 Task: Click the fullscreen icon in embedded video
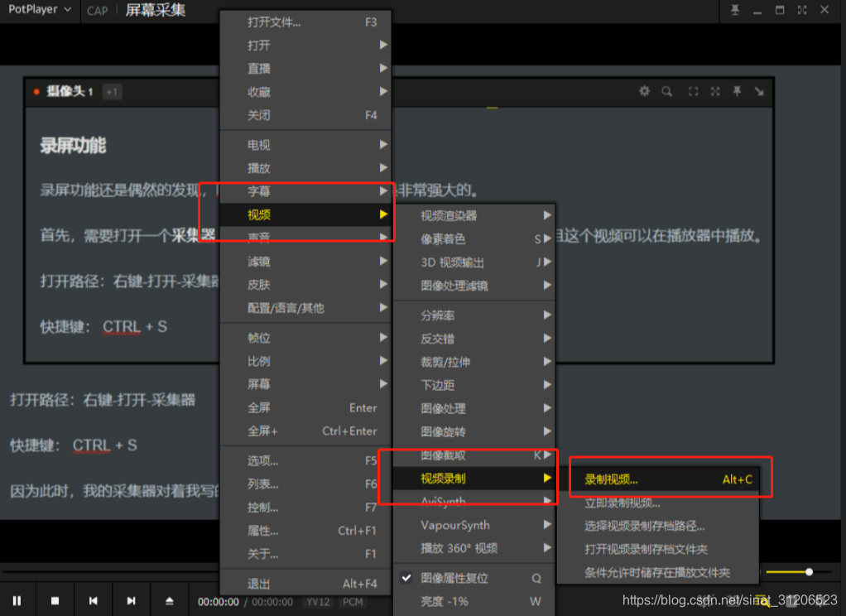(715, 91)
